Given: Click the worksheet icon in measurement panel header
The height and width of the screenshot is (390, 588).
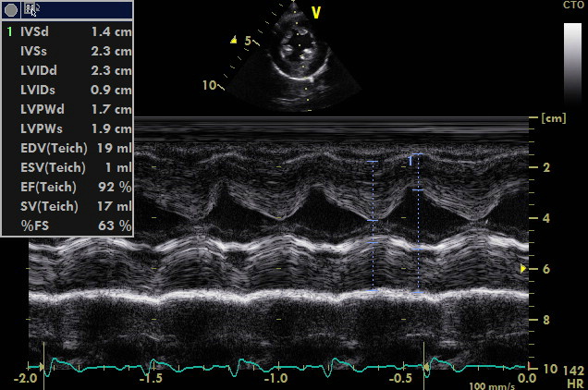Looking at the screenshot, I should pyautogui.click(x=31, y=10).
